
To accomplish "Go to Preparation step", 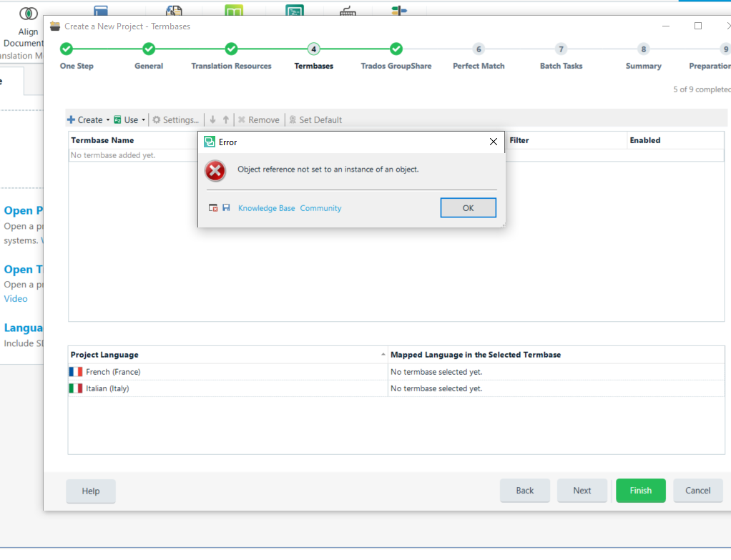I will pyautogui.click(x=725, y=49).
